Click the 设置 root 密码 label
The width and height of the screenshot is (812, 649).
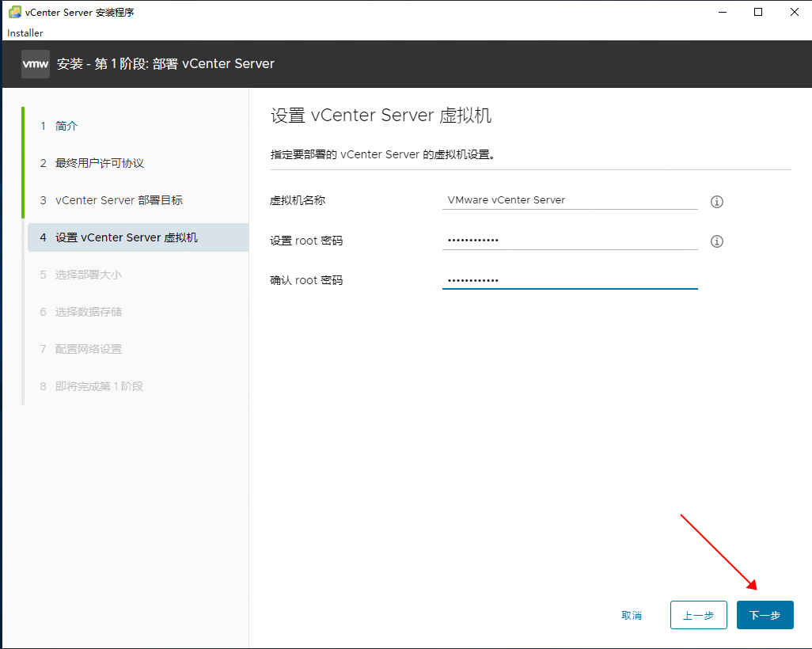(306, 241)
